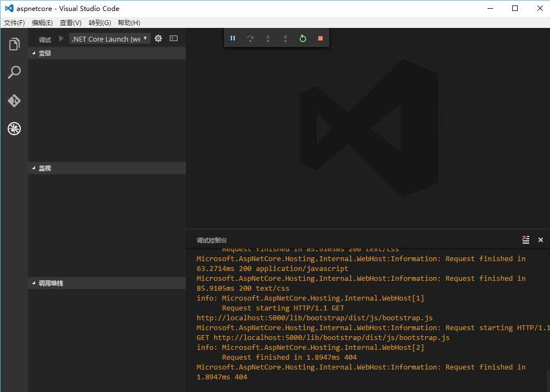Click 'Request starting HTTP/1.1 GET' line
This screenshot has height=392, width=550.
pyautogui.click(x=283, y=308)
